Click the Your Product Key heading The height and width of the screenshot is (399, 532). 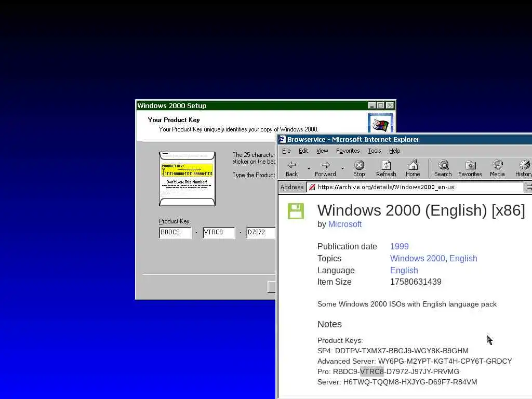(x=174, y=120)
